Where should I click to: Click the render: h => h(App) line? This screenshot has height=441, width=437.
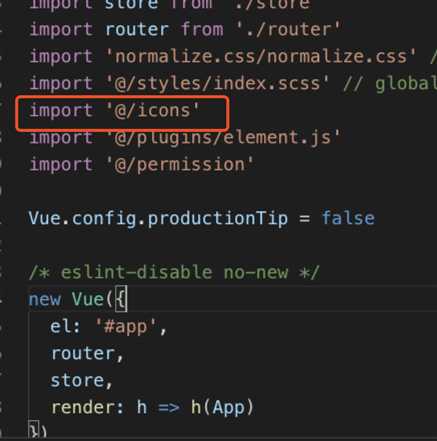tap(152, 408)
